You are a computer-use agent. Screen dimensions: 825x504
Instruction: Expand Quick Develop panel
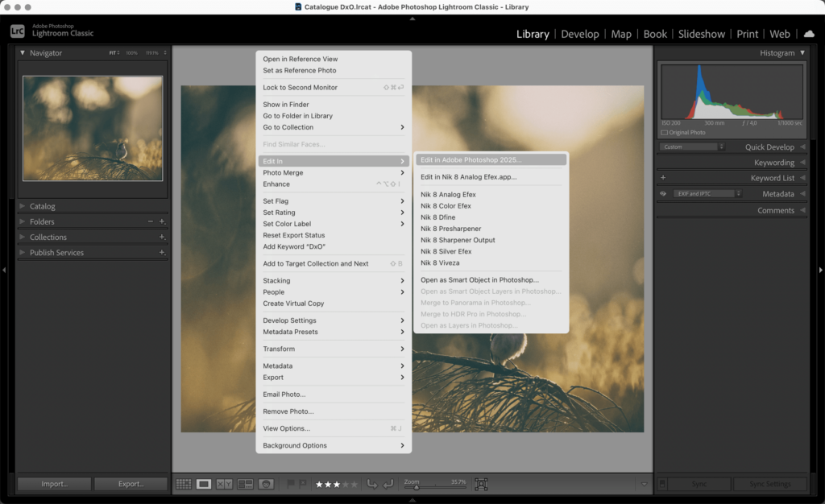tap(802, 147)
